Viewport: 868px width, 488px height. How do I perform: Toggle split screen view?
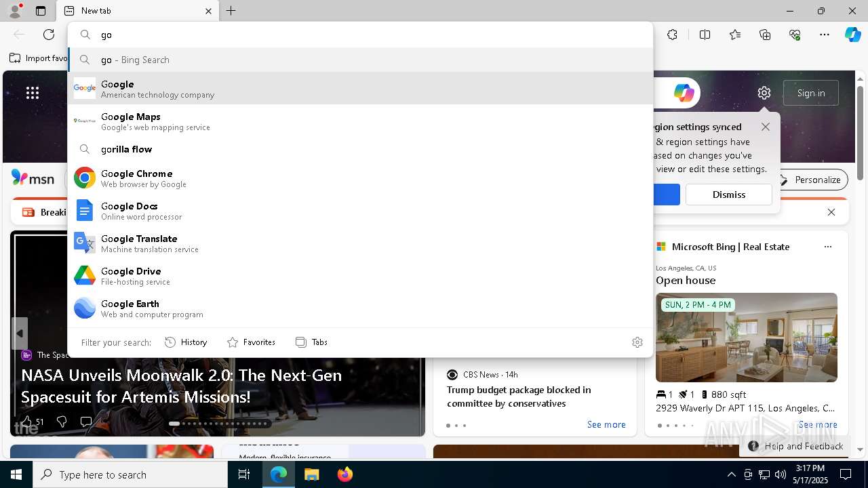click(x=705, y=35)
